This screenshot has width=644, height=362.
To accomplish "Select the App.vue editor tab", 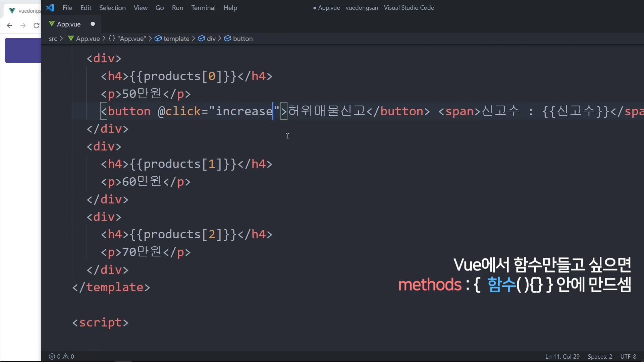I will point(68,24).
